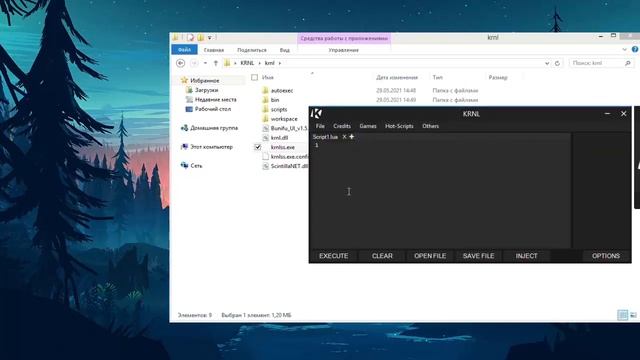Image resolution: width=640 pixels, height=360 pixels.
Task: Select the krnl.dll file
Action: 280,138
